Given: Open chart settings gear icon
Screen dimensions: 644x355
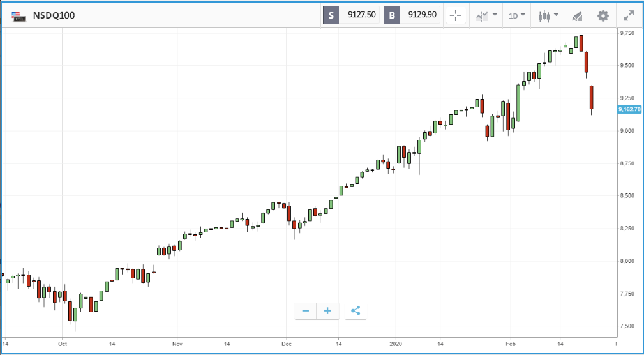Looking at the screenshot, I should click(603, 16).
